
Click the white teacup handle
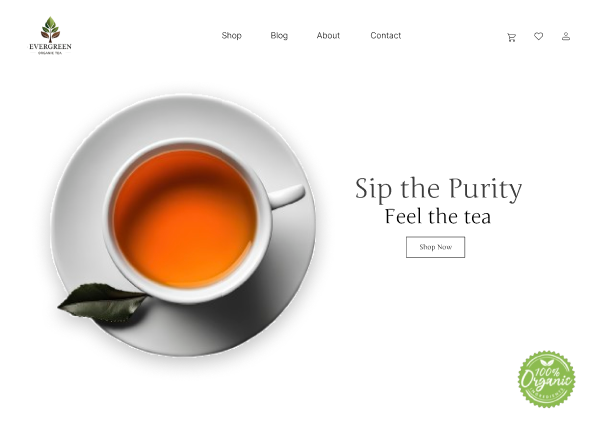[x=286, y=196]
